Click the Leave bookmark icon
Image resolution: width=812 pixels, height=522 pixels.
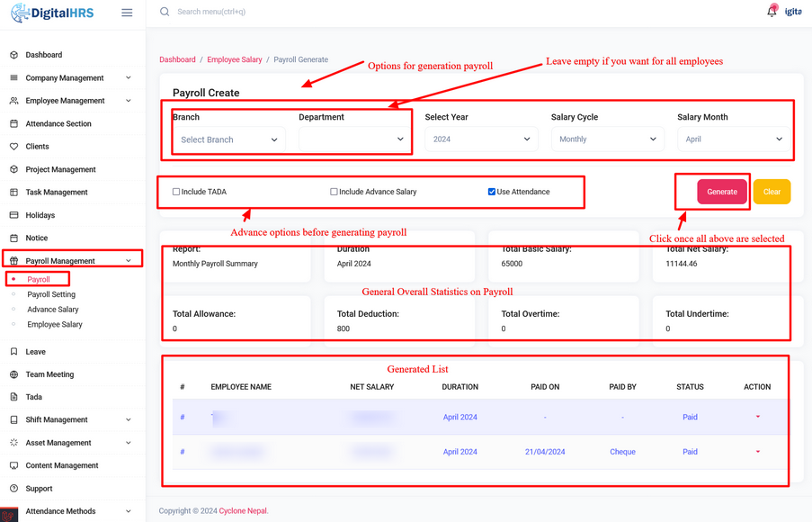pos(13,352)
